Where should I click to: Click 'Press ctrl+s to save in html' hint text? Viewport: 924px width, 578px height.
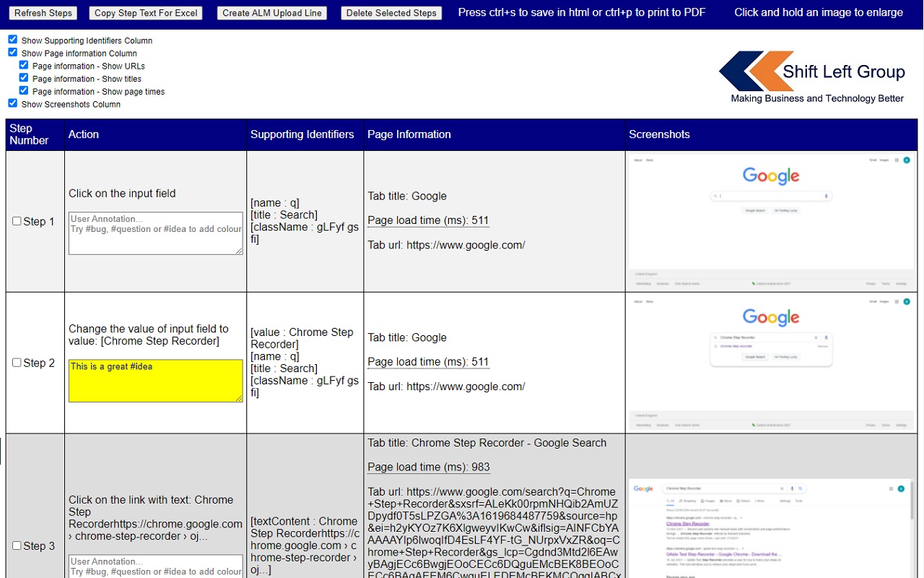[582, 12]
